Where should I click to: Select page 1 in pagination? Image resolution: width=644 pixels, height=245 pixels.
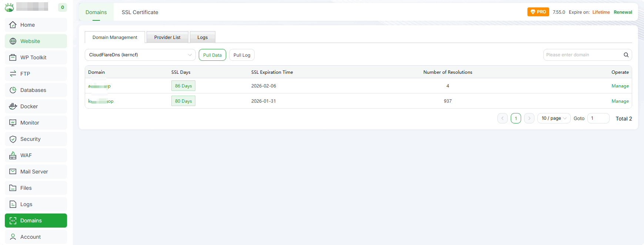(516, 118)
